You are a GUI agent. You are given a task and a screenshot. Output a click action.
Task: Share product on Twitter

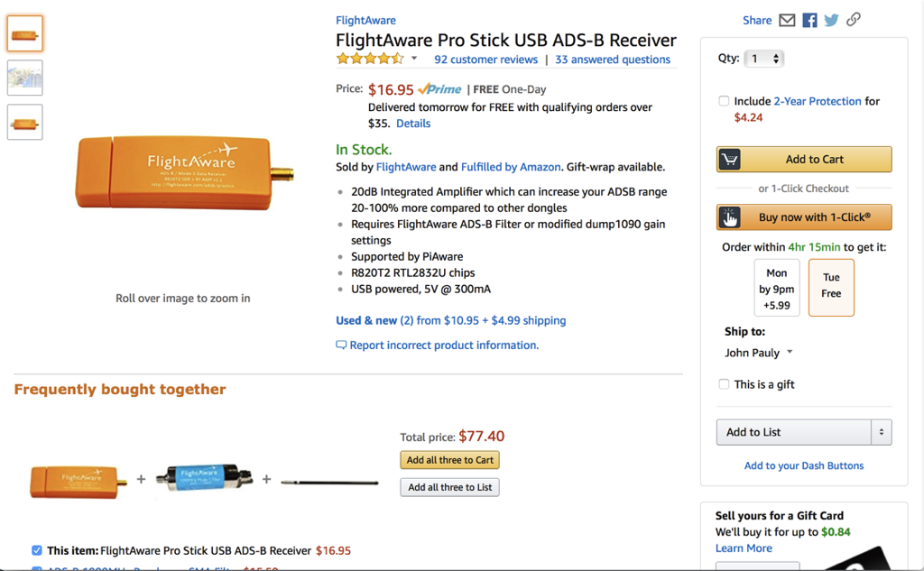tap(831, 20)
